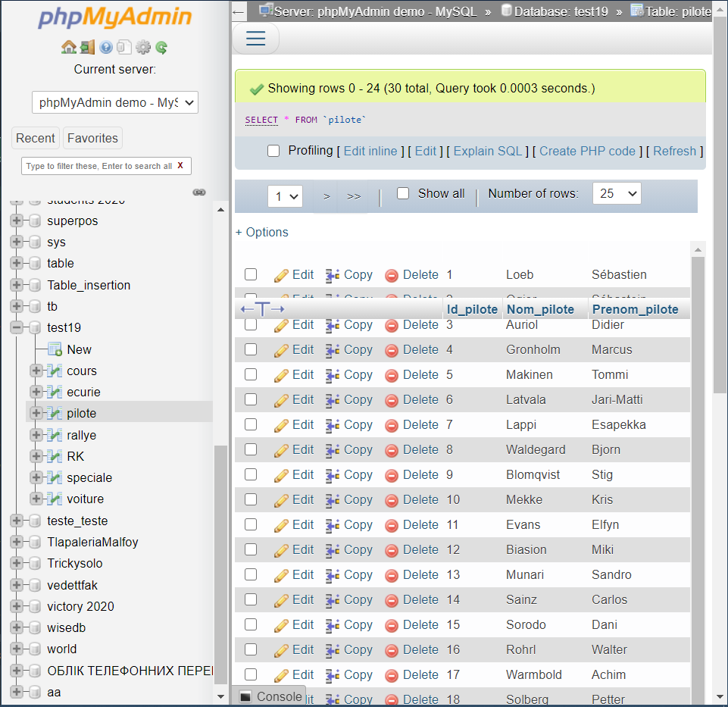Check the row 17 Warmbold checkbox
Image resolution: width=728 pixels, height=707 pixels.
click(251, 674)
